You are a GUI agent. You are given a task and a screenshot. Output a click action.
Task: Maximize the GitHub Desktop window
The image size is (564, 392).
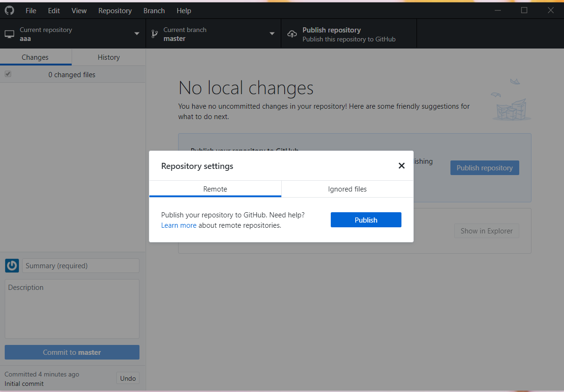(x=524, y=10)
